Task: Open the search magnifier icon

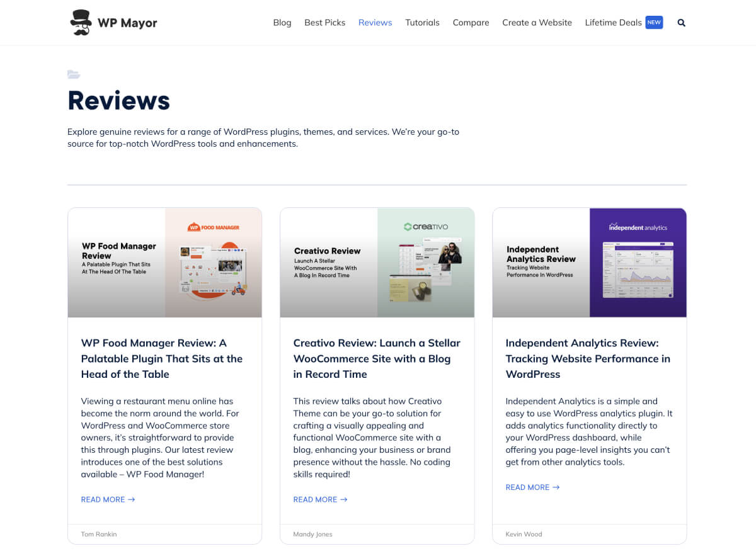Action: [x=681, y=23]
